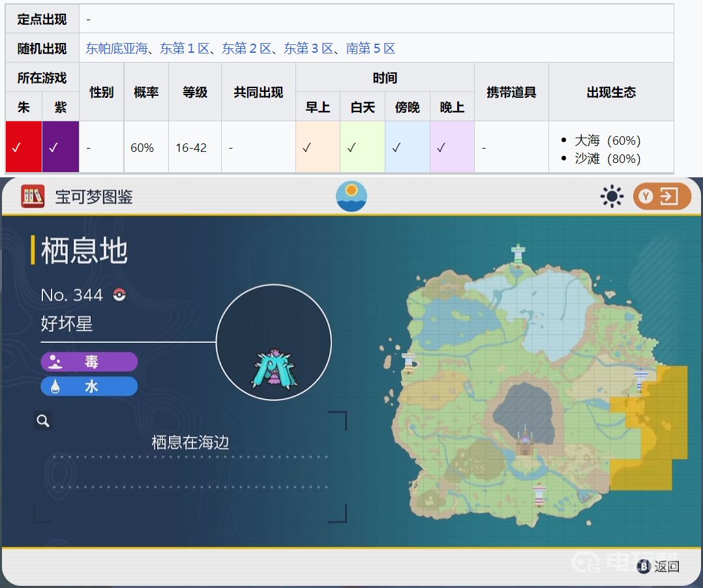Click the 栖息地 heading
703x588 pixels.
pyautogui.click(x=84, y=250)
